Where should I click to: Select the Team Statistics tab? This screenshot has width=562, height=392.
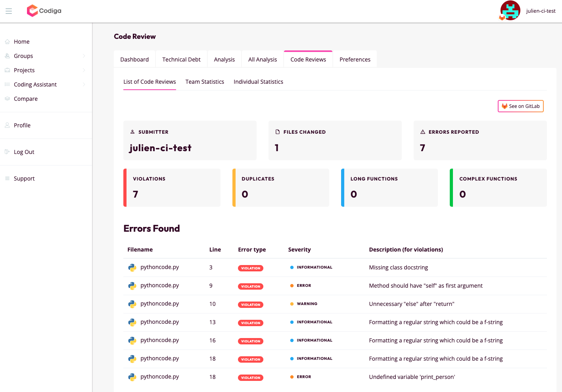pos(205,81)
